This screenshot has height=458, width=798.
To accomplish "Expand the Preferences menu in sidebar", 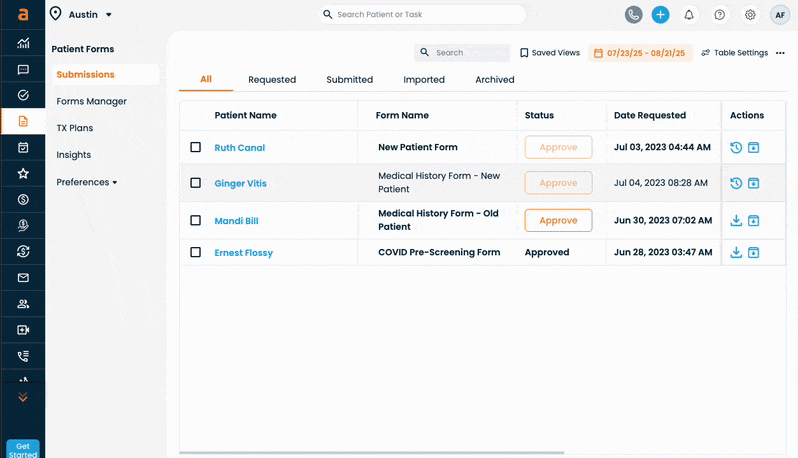I will click(87, 182).
